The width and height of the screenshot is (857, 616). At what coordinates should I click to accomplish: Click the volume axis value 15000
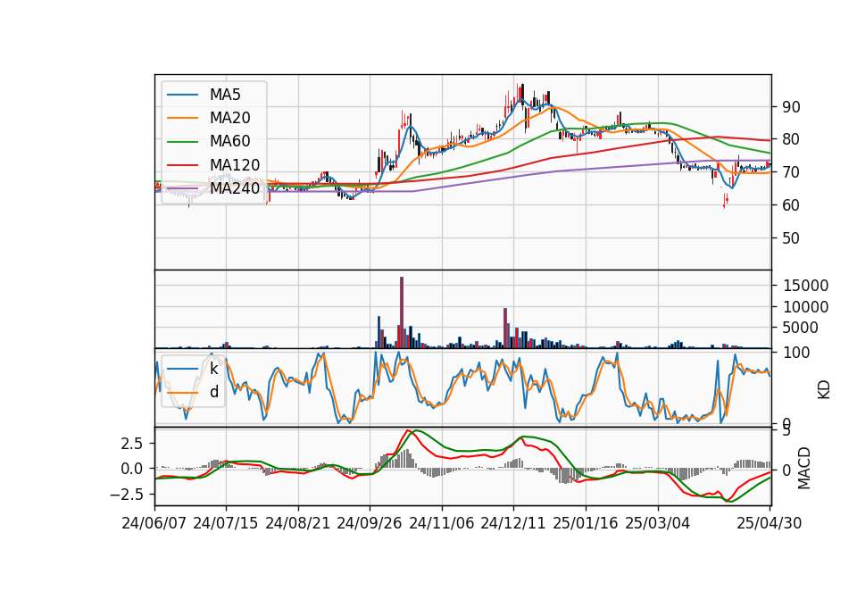coord(805,286)
